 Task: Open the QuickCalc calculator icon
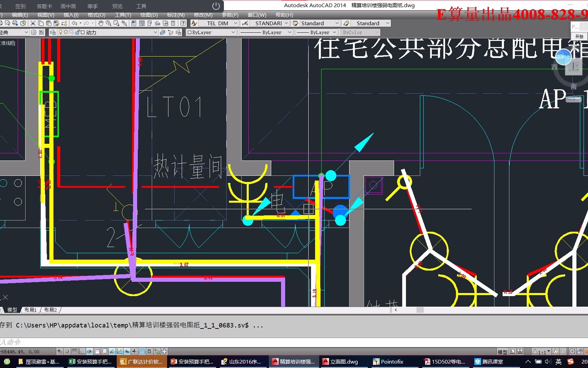(173, 23)
